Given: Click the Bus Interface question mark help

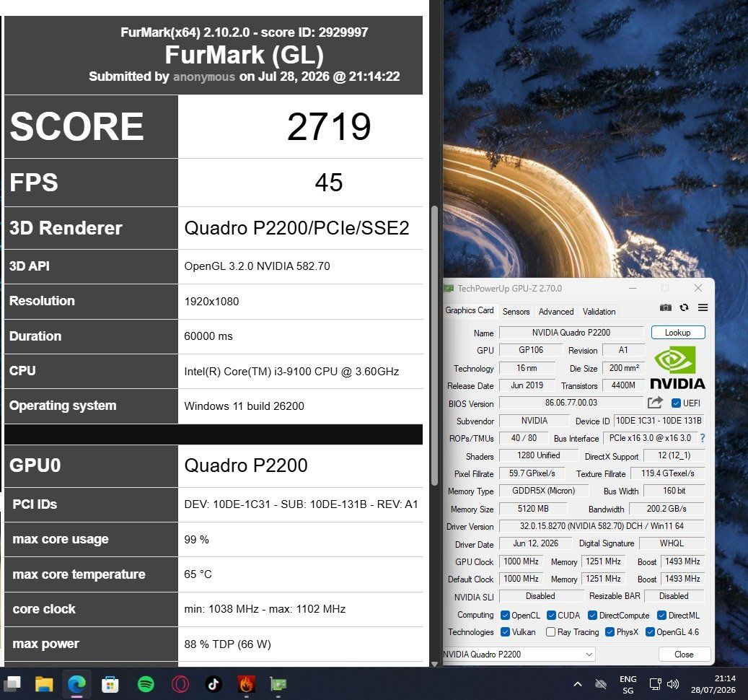Looking at the screenshot, I should [703, 437].
